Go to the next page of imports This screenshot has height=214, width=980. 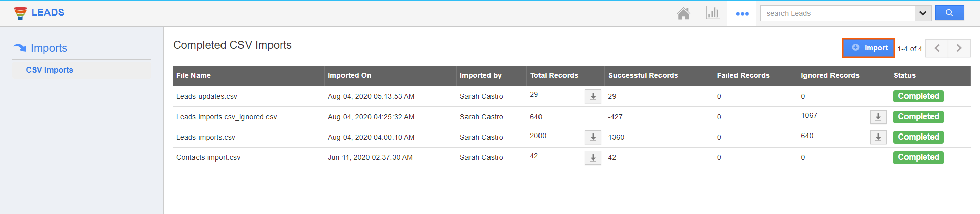[959, 48]
